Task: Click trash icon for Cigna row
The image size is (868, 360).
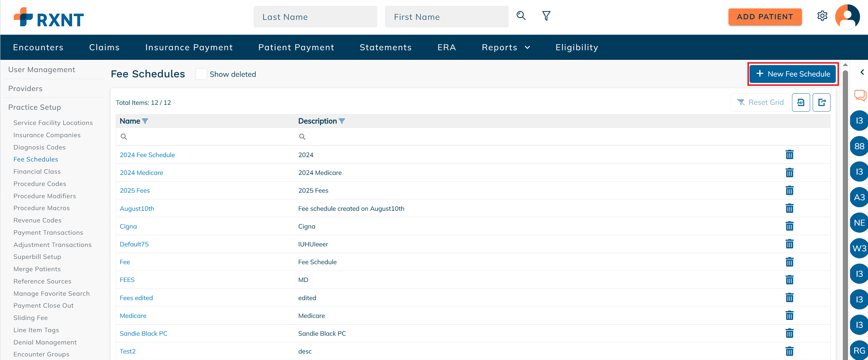Action: pyautogui.click(x=789, y=226)
